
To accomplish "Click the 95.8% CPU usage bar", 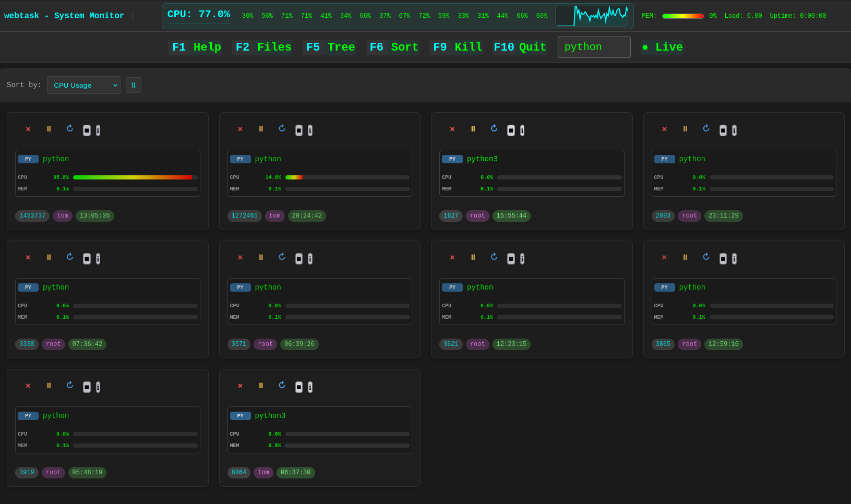I will pyautogui.click(x=135, y=177).
